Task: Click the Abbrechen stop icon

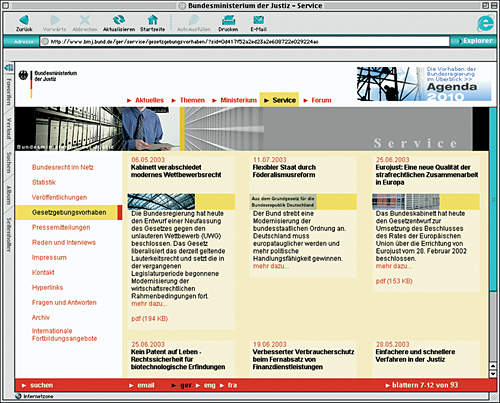Action: [x=85, y=20]
